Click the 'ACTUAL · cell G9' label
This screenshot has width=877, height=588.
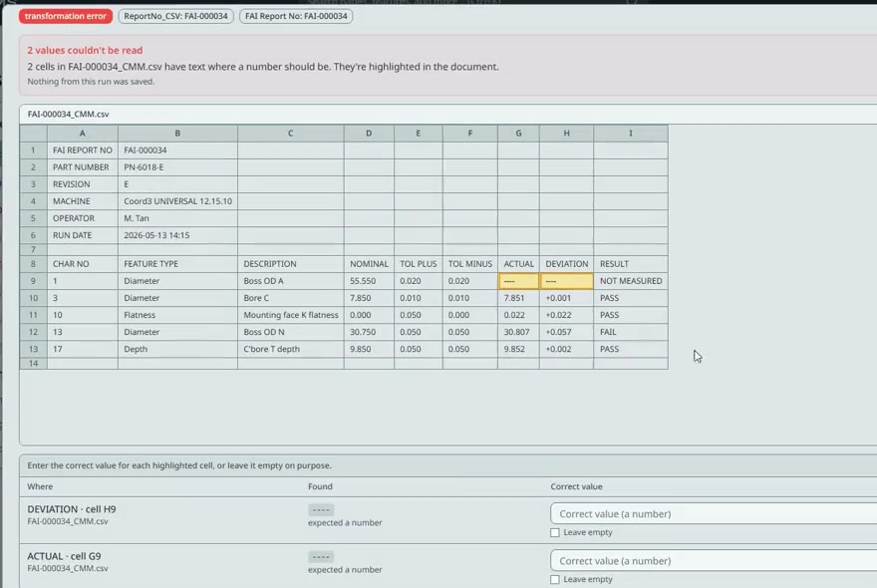click(x=65, y=556)
